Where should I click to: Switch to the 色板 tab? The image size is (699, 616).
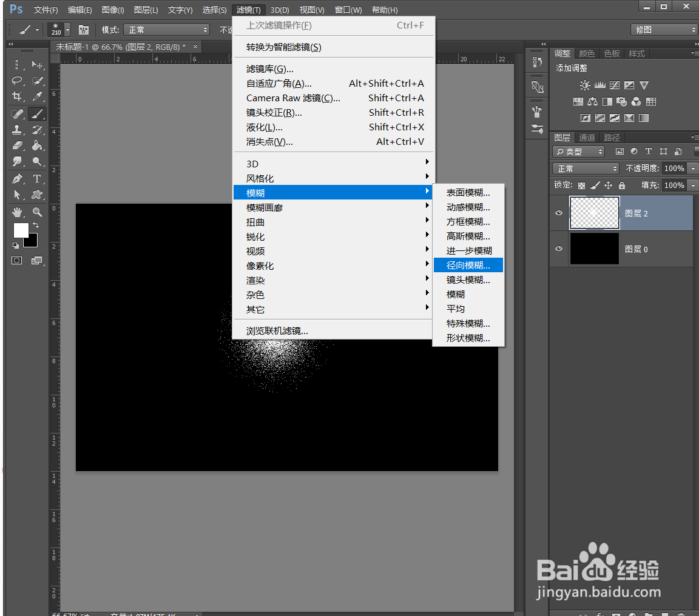(x=612, y=53)
